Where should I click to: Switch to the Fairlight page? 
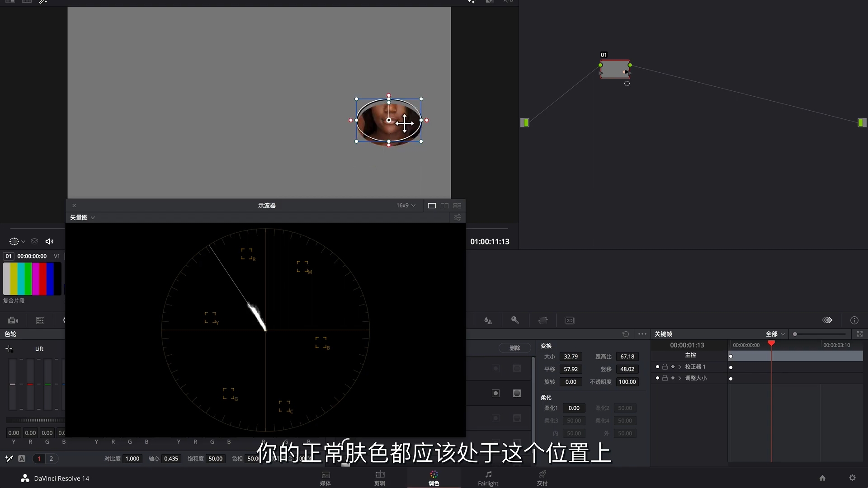click(488, 478)
